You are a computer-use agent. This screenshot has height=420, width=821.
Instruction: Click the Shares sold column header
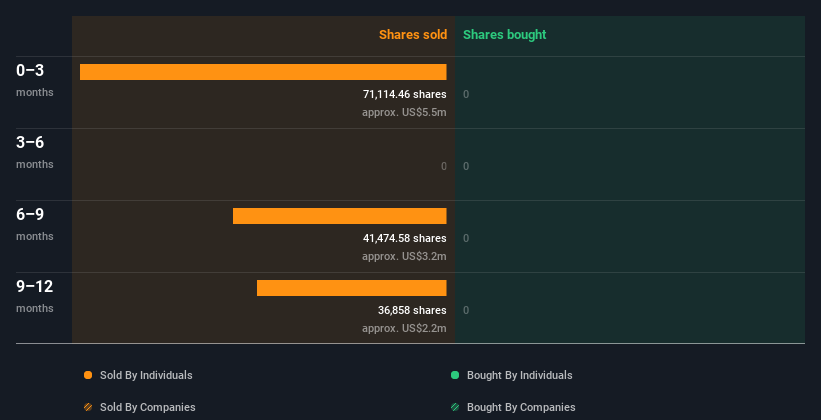click(413, 35)
